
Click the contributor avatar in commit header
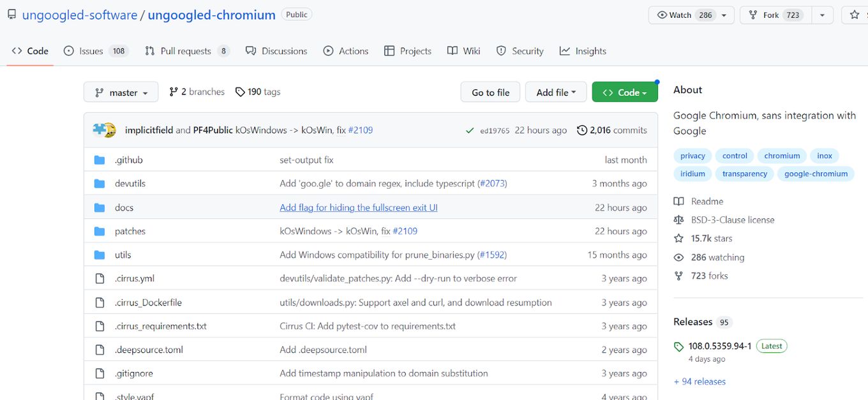[104, 130]
